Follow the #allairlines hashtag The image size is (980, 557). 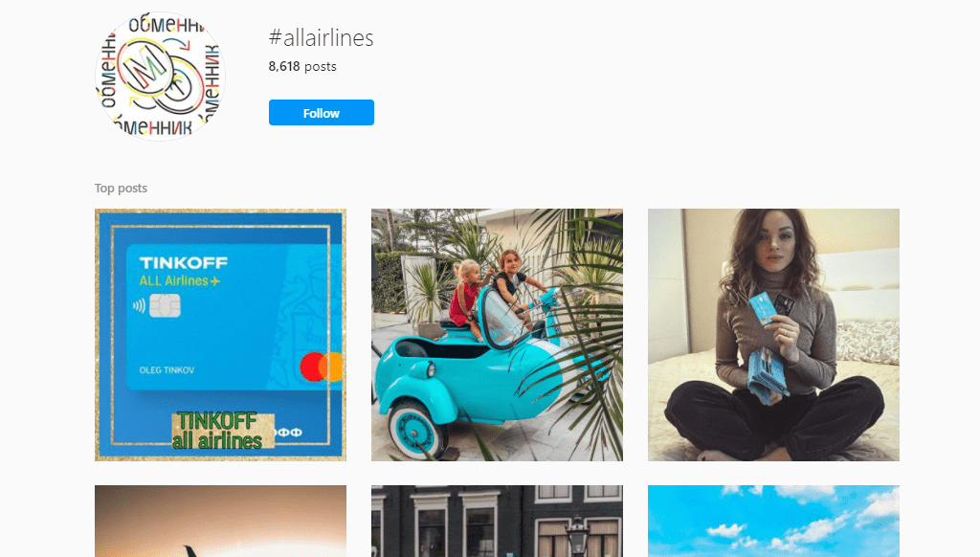[322, 113]
